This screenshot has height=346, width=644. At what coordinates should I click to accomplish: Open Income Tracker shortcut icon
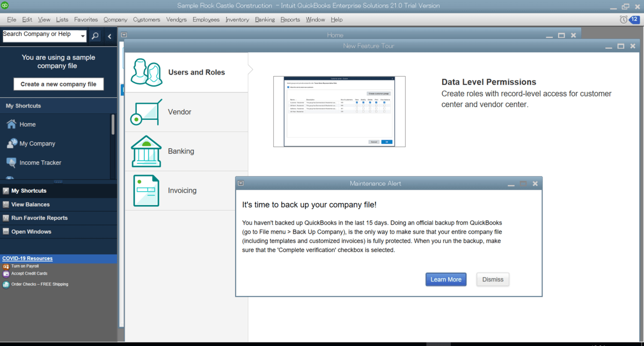11,162
